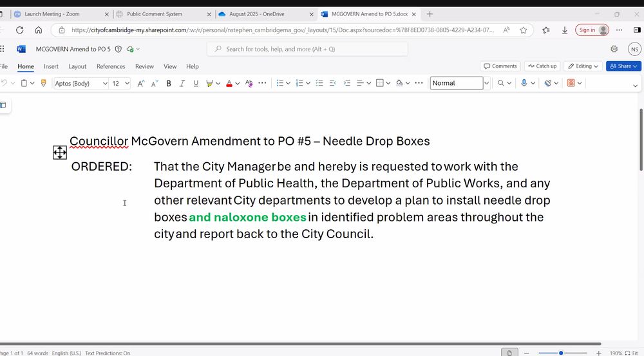Viewport: 644px width, 356px height.
Task: Expand the ribbon display options chevron
Action: [636, 86]
